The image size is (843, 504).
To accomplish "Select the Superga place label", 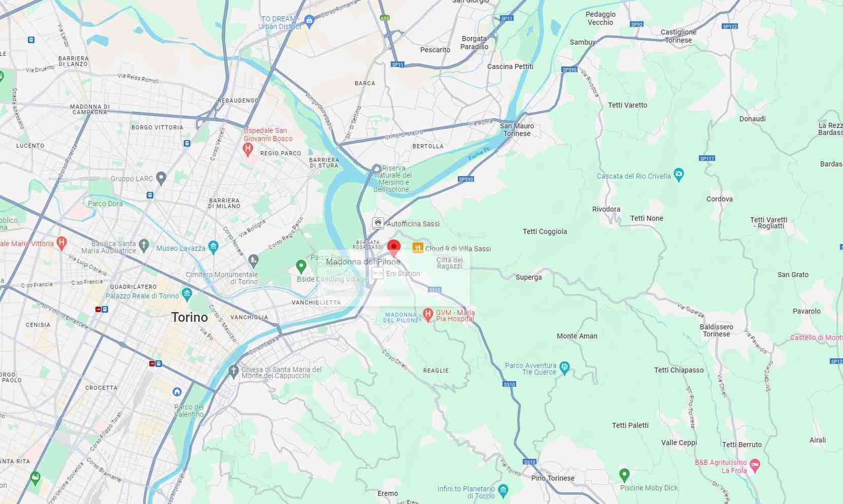I will [x=529, y=277].
